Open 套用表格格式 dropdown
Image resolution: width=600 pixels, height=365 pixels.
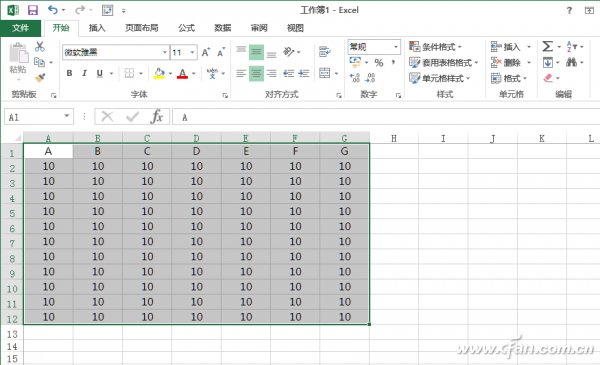[444, 62]
